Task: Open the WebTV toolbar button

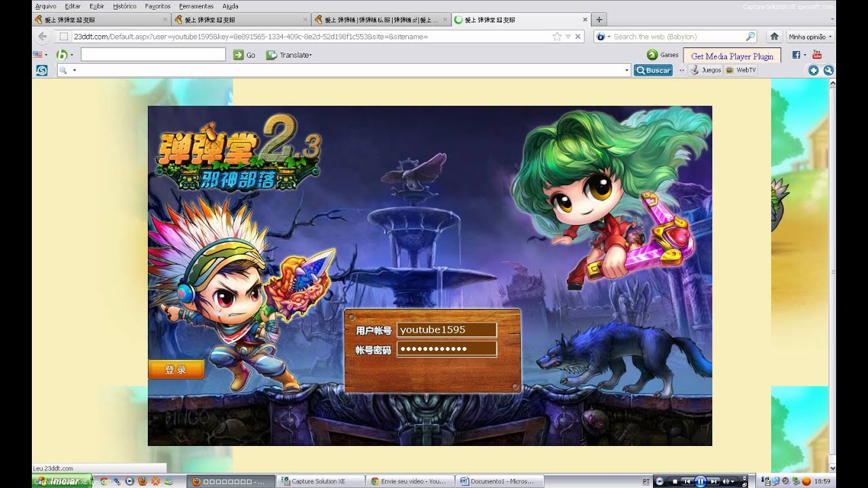Action: click(741, 70)
